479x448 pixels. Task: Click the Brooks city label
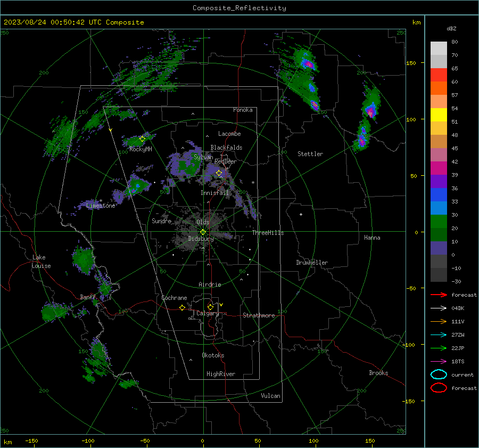coord(378,373)
